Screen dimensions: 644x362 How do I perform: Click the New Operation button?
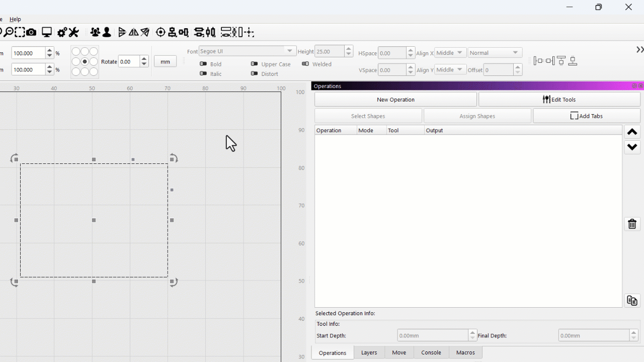[x=395, y=100]
